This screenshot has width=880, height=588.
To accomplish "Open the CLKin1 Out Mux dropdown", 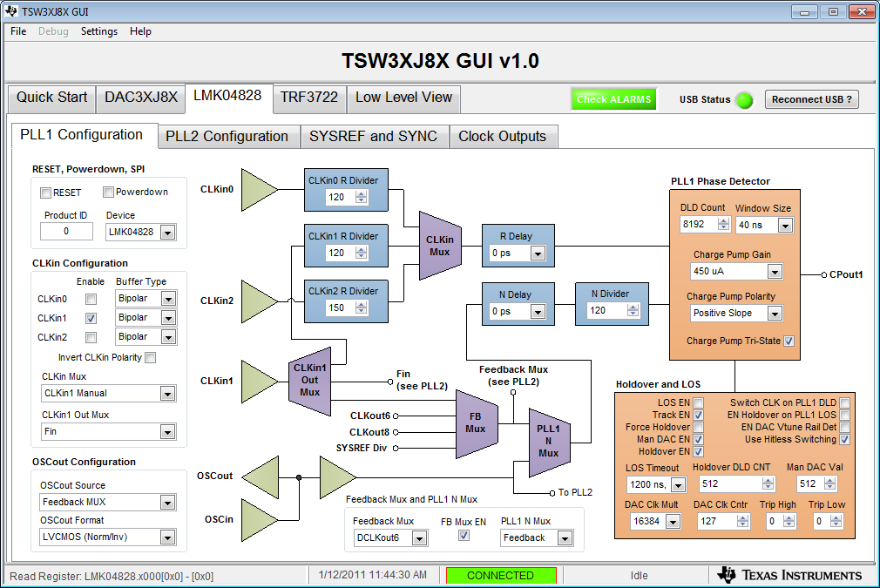I will 167,432.
